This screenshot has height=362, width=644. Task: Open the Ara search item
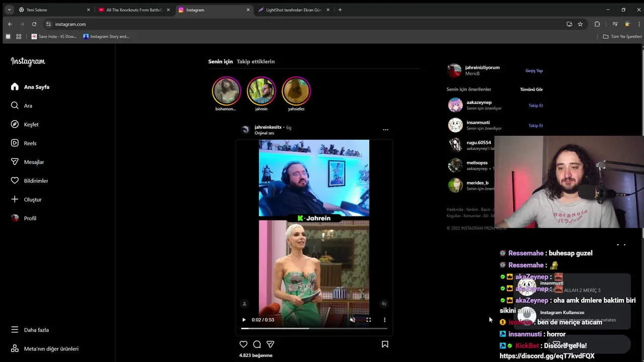tap(22, 106)
